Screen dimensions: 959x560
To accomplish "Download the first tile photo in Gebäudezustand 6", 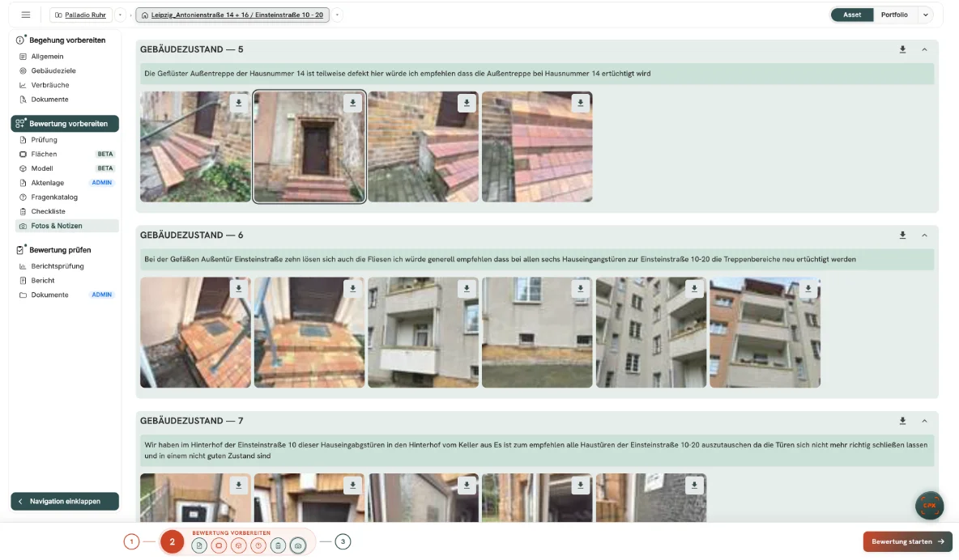I will (x=238, y=289).
